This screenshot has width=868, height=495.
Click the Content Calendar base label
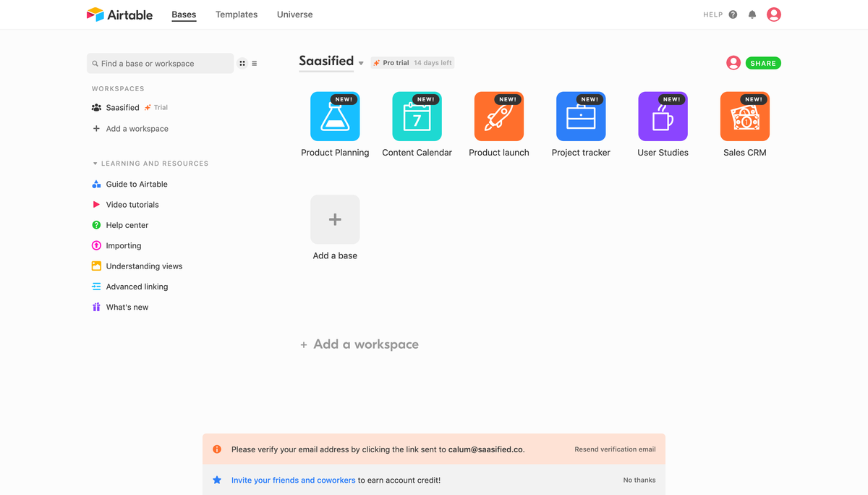[417, 153]
